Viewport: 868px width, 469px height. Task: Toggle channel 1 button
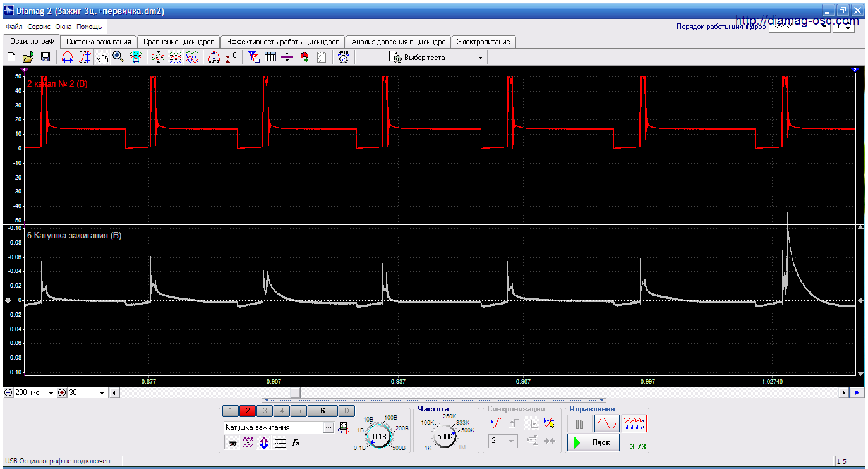(230, 411)
